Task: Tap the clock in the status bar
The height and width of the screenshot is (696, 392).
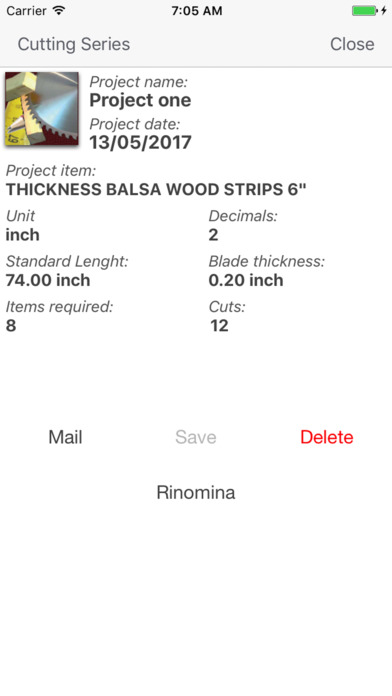Action: pos(197,11)
